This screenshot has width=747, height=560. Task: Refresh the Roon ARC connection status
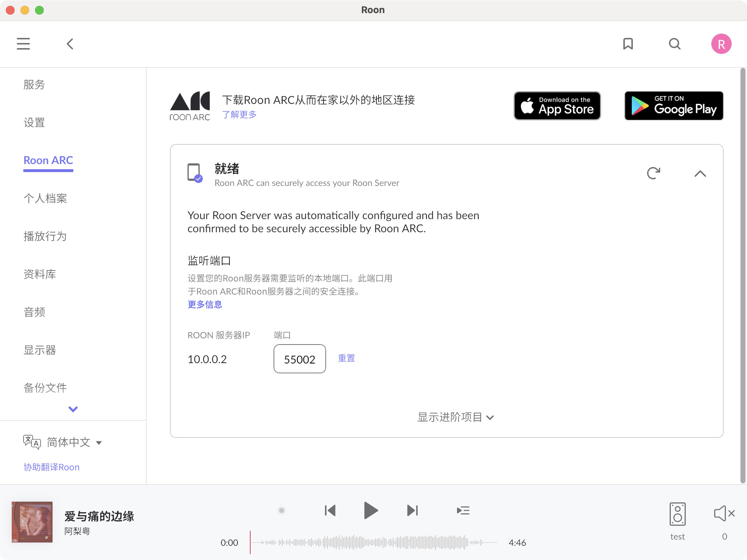(x=653, y=173)
